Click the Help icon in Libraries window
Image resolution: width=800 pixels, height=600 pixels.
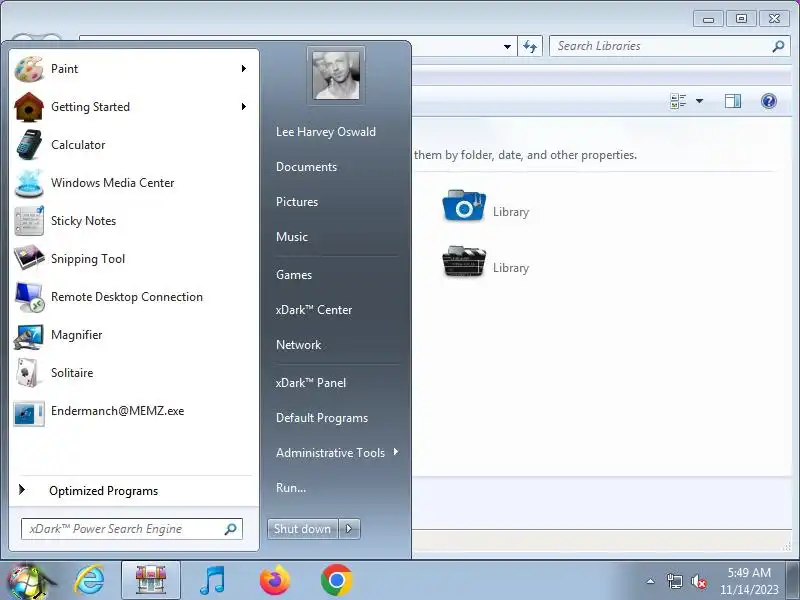[769, 101]
